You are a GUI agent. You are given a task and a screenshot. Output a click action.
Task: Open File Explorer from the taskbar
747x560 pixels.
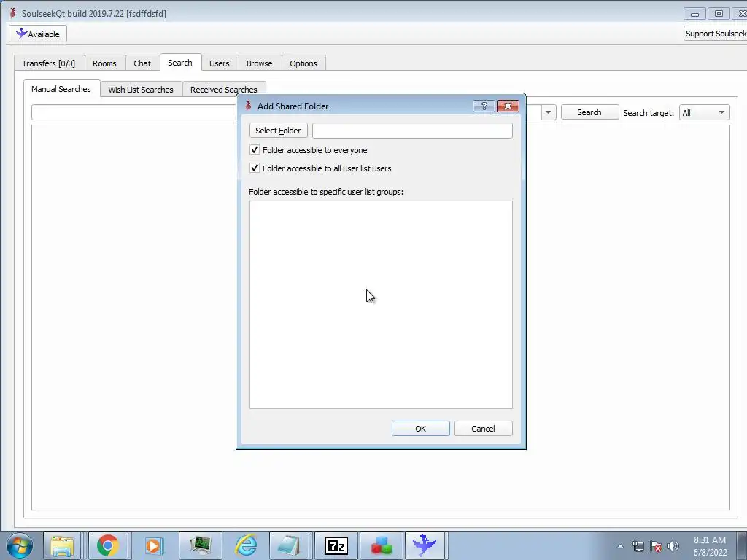pos(63,545)
